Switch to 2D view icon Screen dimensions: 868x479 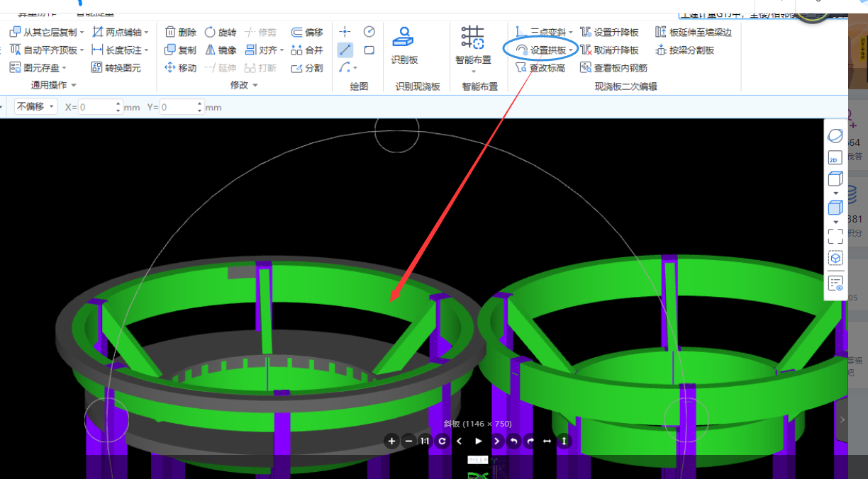coord(835,158)
